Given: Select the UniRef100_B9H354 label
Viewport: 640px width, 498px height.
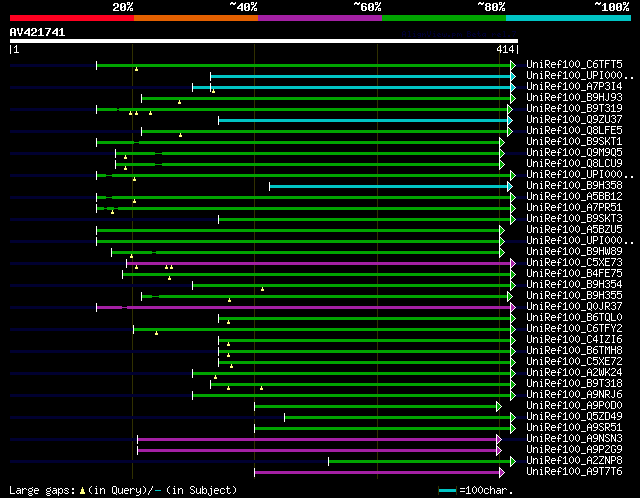Looking at the screenshot, I should pos(574,285).
